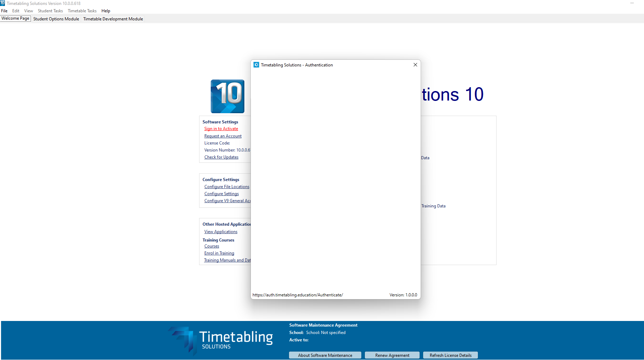Click the Authentication dialog title text

pyautogui.click(x=297, y=65)
